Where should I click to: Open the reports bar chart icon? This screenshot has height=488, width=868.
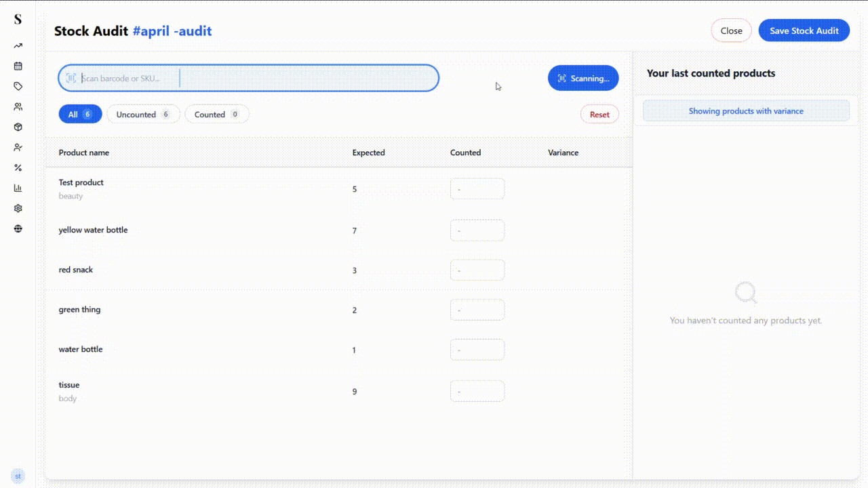click(17, 188)
